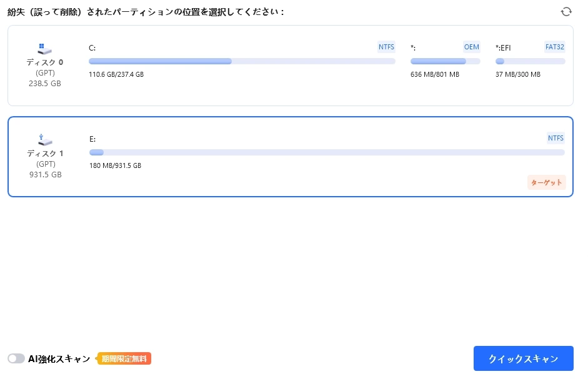588x379 pixels.
Task: Toggle the AI強化スキャン switch
Action: pyautogui.click(x=16, y=358)
